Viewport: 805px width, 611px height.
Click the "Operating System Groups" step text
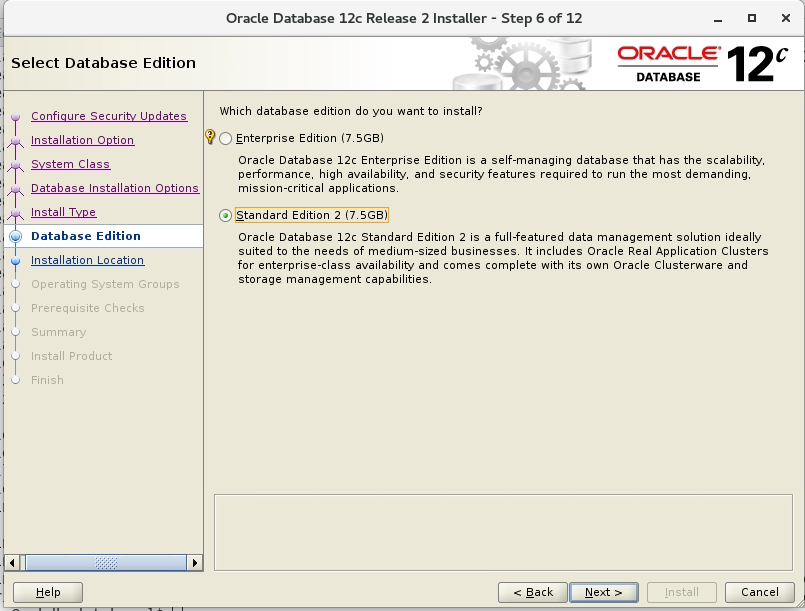(105, 284)
